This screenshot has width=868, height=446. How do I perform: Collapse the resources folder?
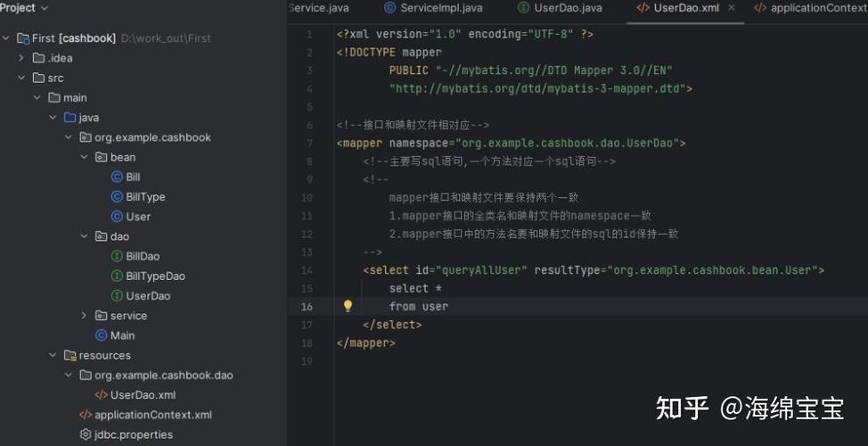(x=53, y=355)
